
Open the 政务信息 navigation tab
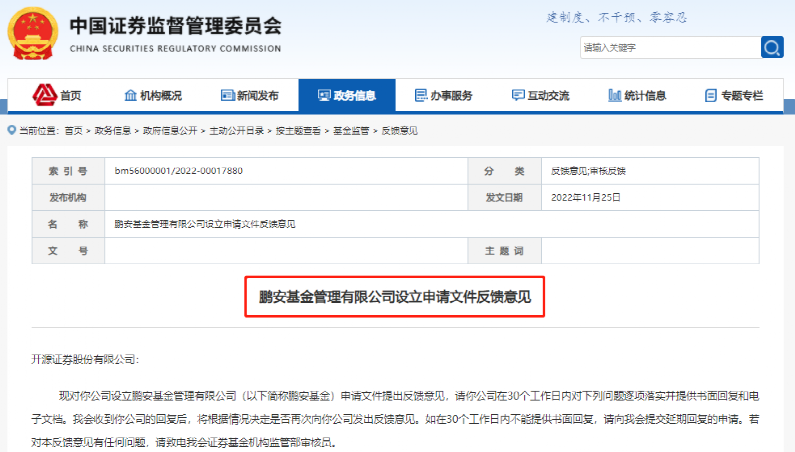pos(347,95)
